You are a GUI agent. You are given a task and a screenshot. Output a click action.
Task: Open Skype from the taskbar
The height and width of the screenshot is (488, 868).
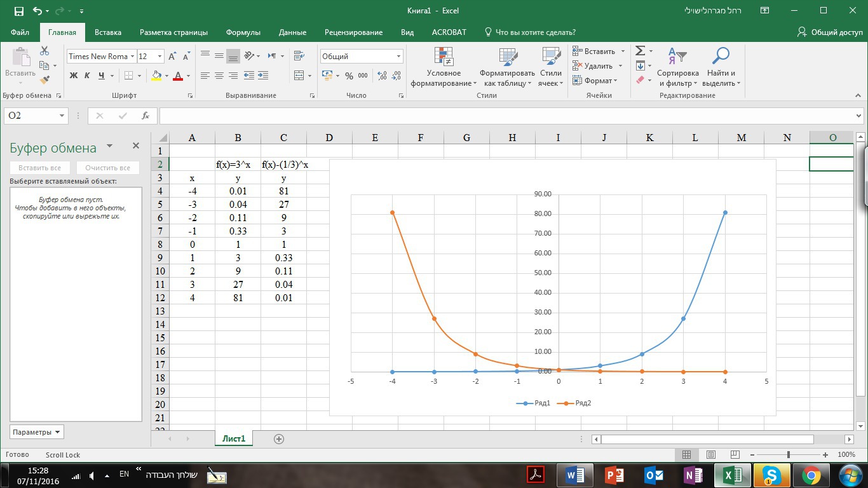771,475
